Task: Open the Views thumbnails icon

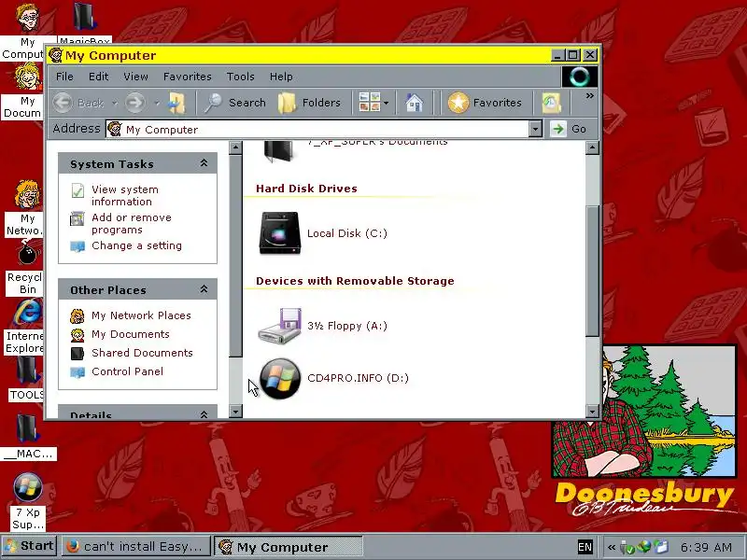Action: (x=370, y=103)
